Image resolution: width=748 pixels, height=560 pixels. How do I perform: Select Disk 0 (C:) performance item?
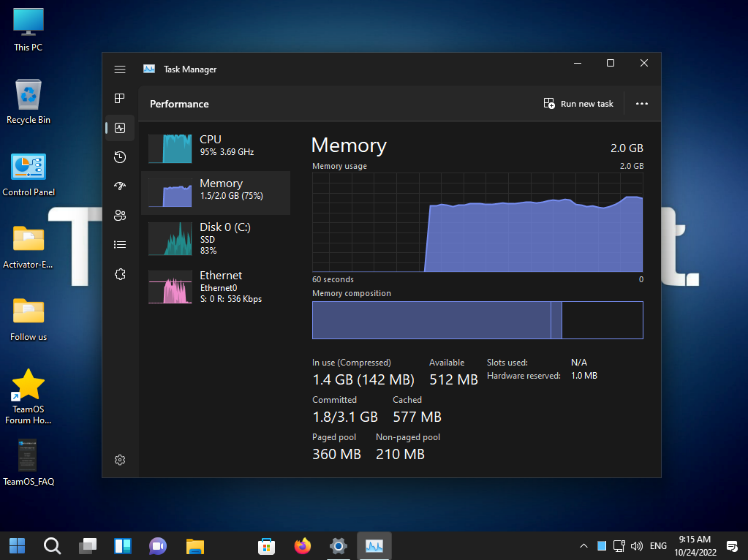(x=216, y=238)
